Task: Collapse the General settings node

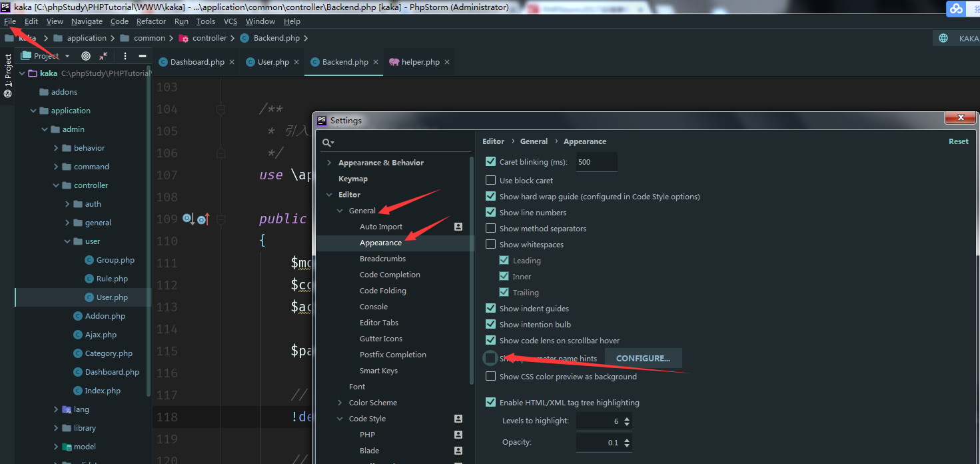Action: tap(340, 211)
